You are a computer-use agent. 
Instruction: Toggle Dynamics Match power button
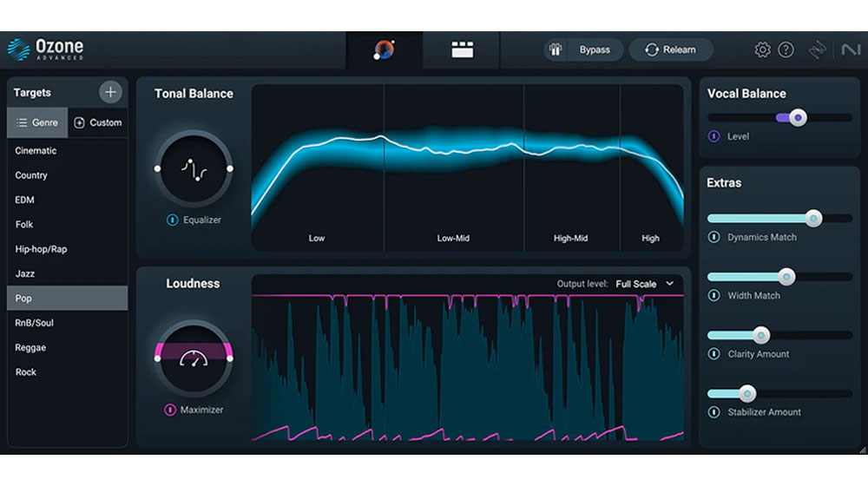pos(714,237)
